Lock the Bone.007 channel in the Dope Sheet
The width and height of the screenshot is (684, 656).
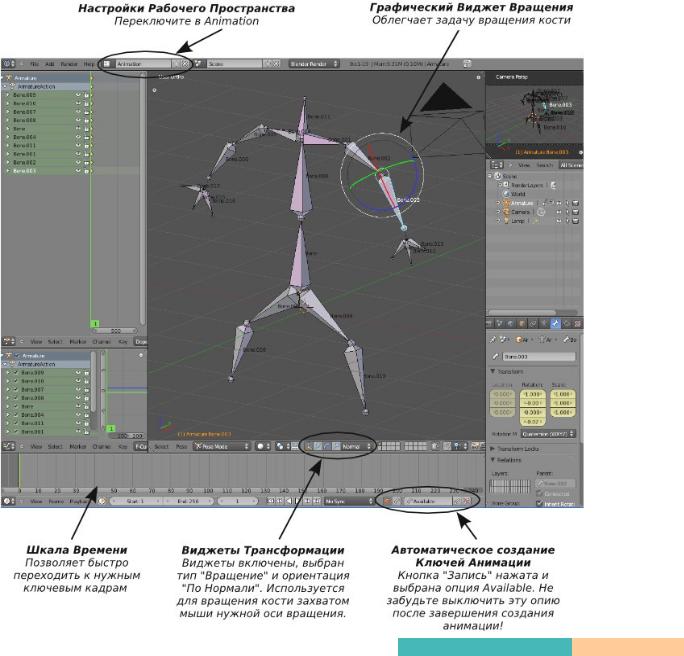pyautogui.click(x=86, y=112)
